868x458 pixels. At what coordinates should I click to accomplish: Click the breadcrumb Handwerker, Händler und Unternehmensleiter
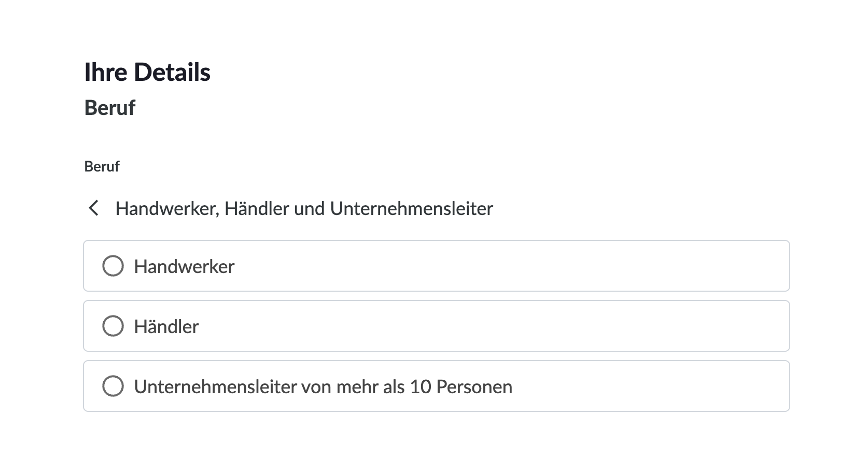pyautogui.click(x=304, y=208)
